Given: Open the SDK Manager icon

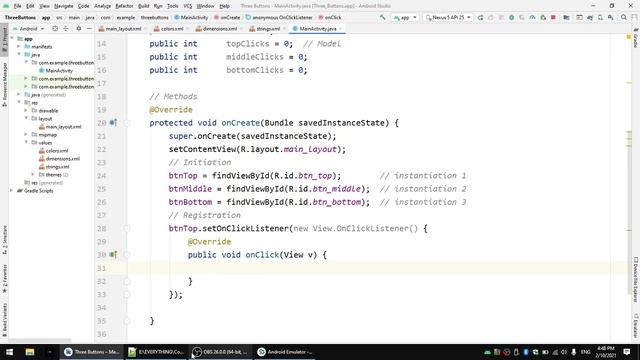Looking at the screenshot, I should click(x=611, y=18).
